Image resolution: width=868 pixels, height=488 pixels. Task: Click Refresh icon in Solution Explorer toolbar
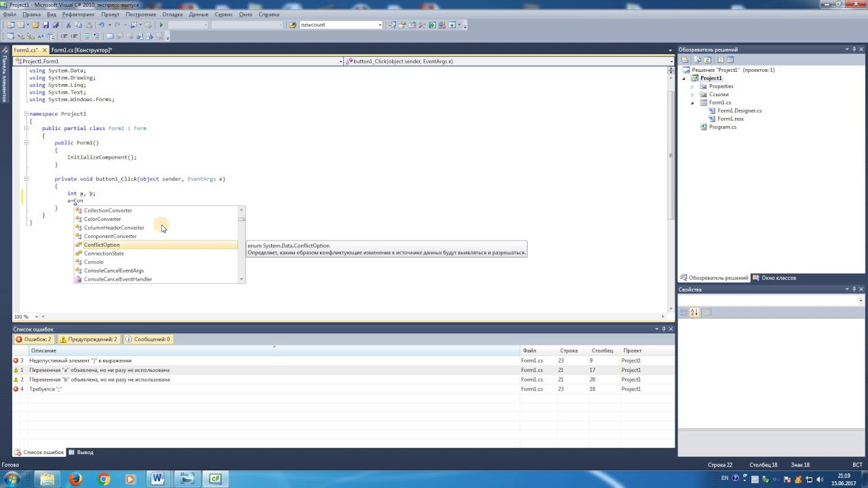pos(707,60)
